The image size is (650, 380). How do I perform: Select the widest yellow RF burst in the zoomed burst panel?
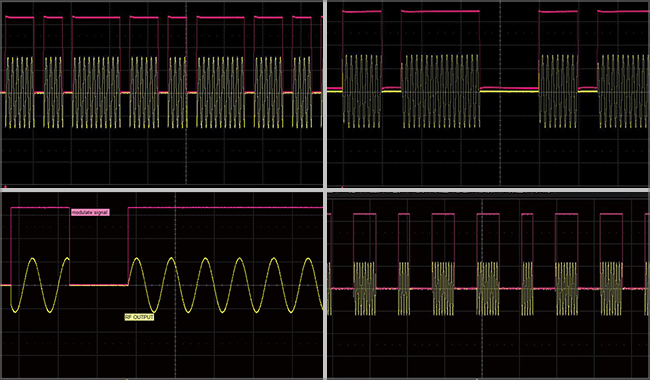pos(441,91)
